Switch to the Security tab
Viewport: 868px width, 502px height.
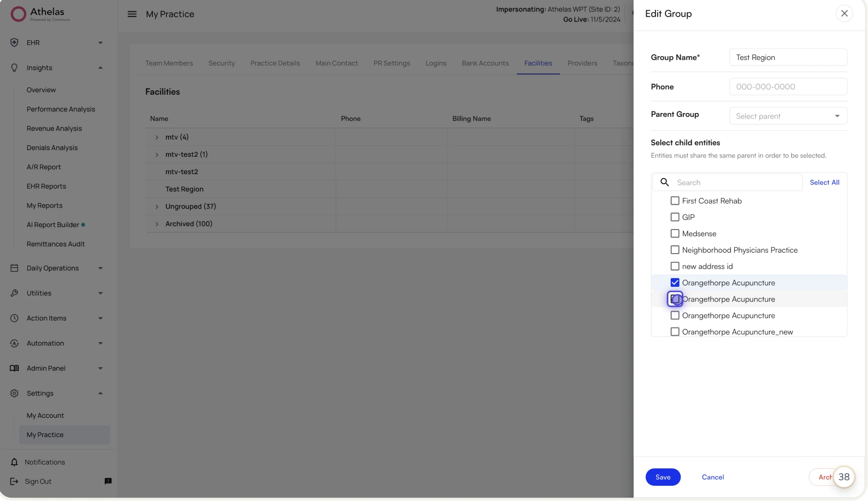point(221,63)
